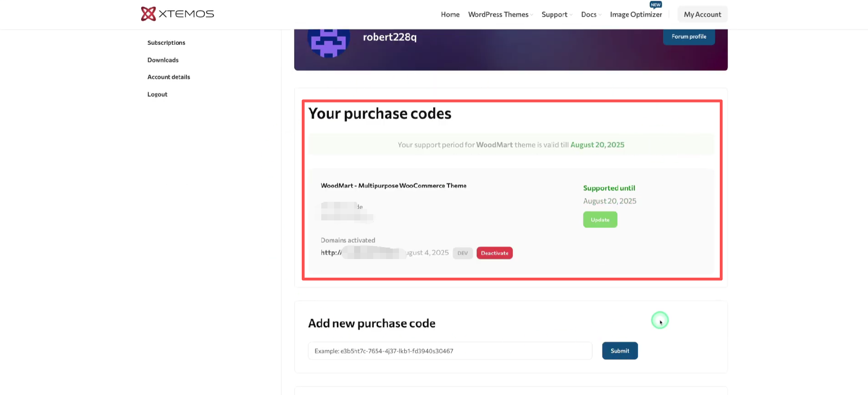Click the new purchase code input field
The height and width of the screenshot is (395, 868).
click(x=450, y=351)
